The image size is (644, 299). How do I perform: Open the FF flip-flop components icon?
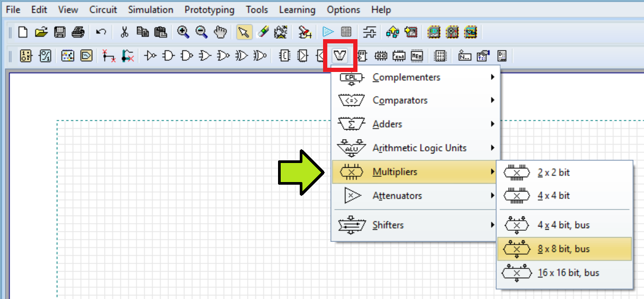[x=362, y=55]
